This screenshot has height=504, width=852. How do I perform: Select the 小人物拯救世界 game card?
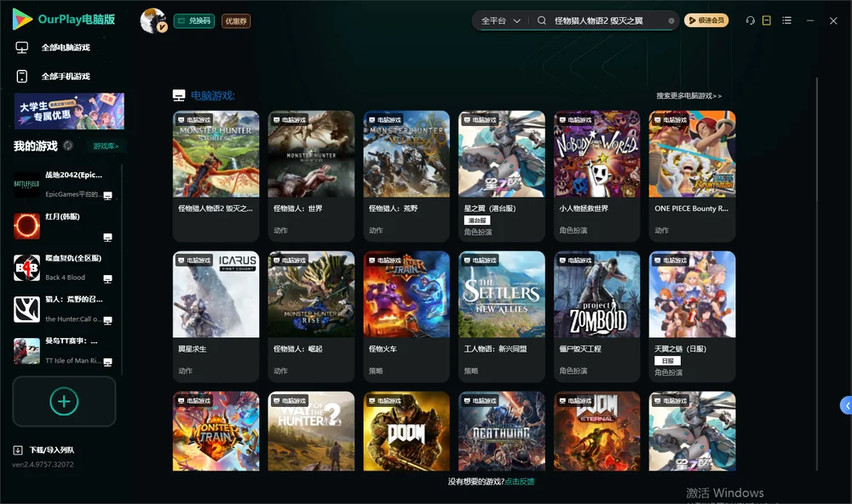point(597,176)
